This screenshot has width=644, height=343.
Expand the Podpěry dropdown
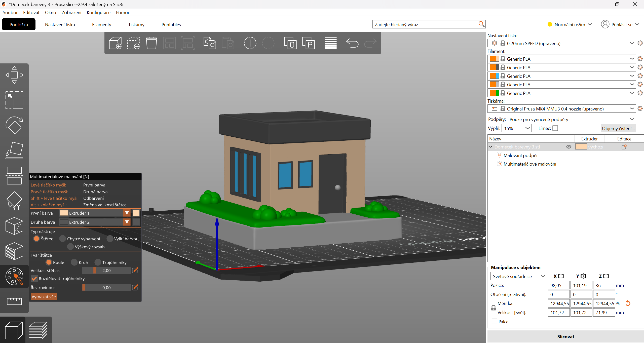pyautogui.click(x=571, y=119)
